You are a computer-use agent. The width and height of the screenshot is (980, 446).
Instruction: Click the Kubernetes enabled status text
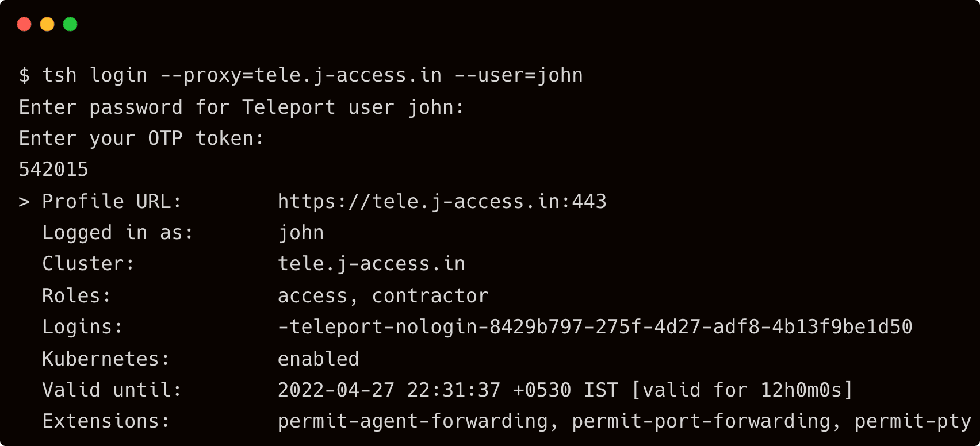319,358
